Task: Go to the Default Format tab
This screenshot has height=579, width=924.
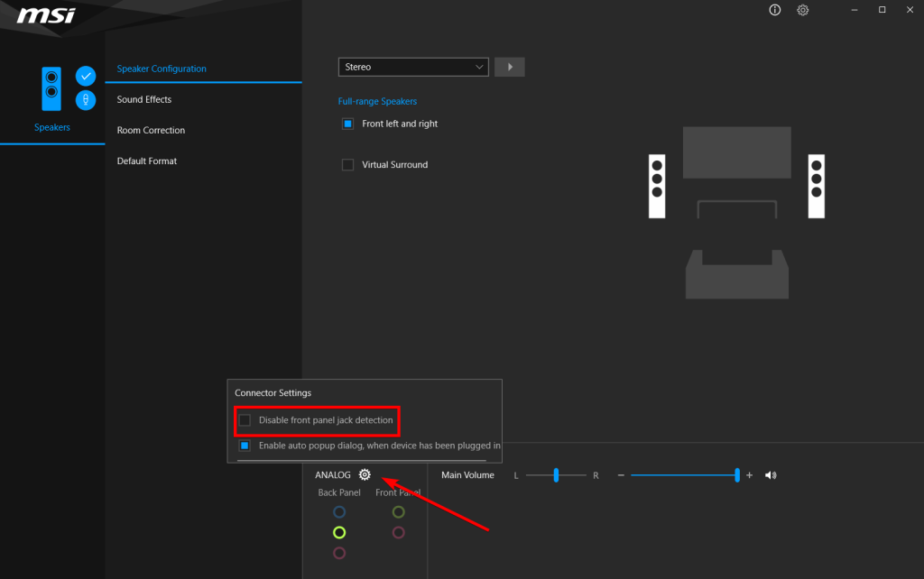Action: tap(147, 161)
